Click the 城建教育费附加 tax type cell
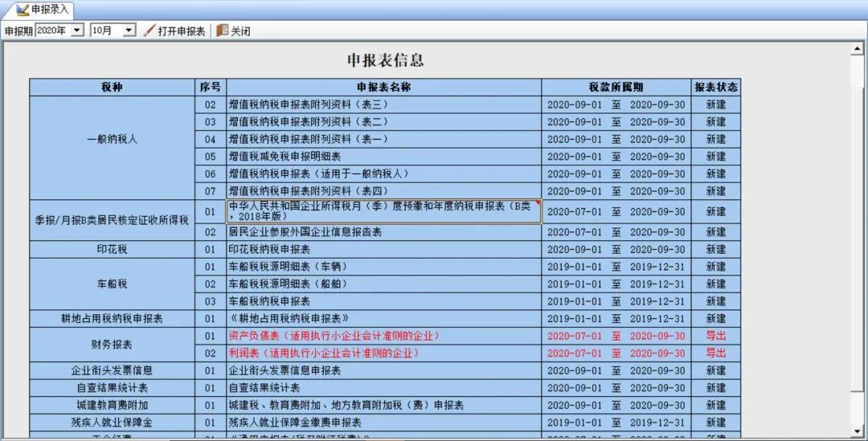 point(112,405)
